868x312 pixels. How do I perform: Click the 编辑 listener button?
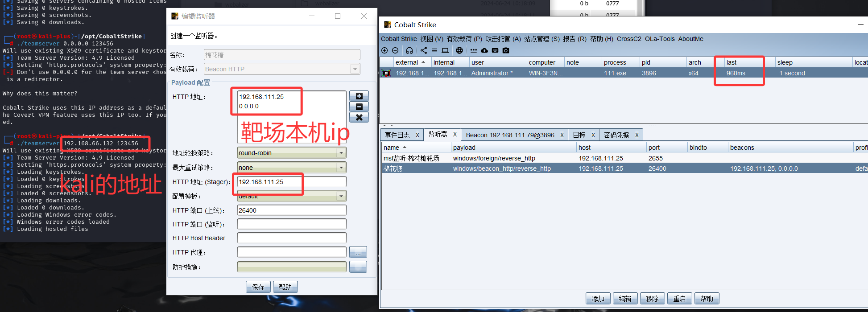click(625, 299)
